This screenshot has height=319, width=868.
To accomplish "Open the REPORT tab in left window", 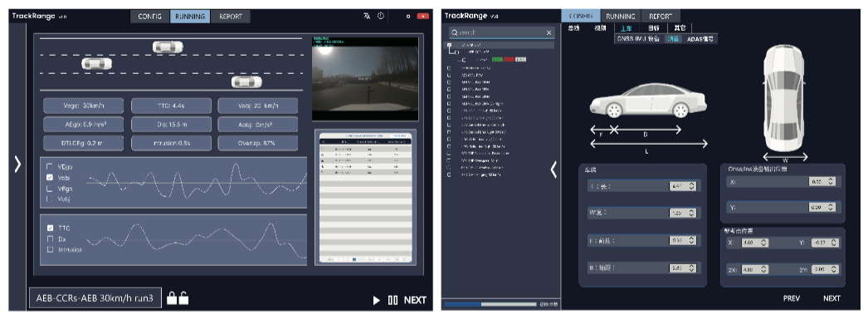I will coord(231,17).
